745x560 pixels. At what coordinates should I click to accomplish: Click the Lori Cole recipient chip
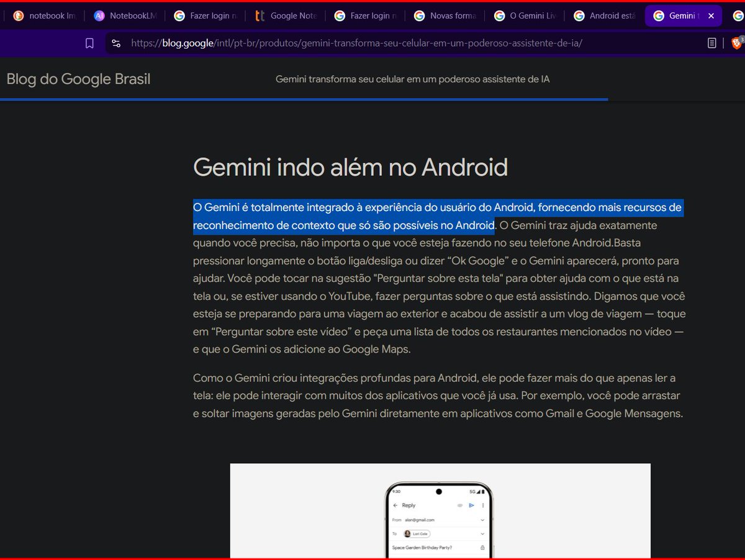pos(417,533)
